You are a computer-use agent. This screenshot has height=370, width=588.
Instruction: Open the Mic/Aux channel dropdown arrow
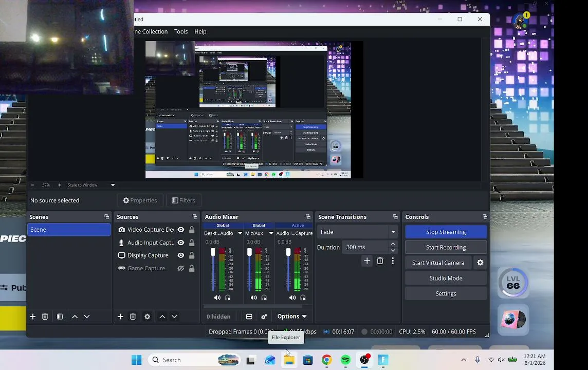(271, 233)
